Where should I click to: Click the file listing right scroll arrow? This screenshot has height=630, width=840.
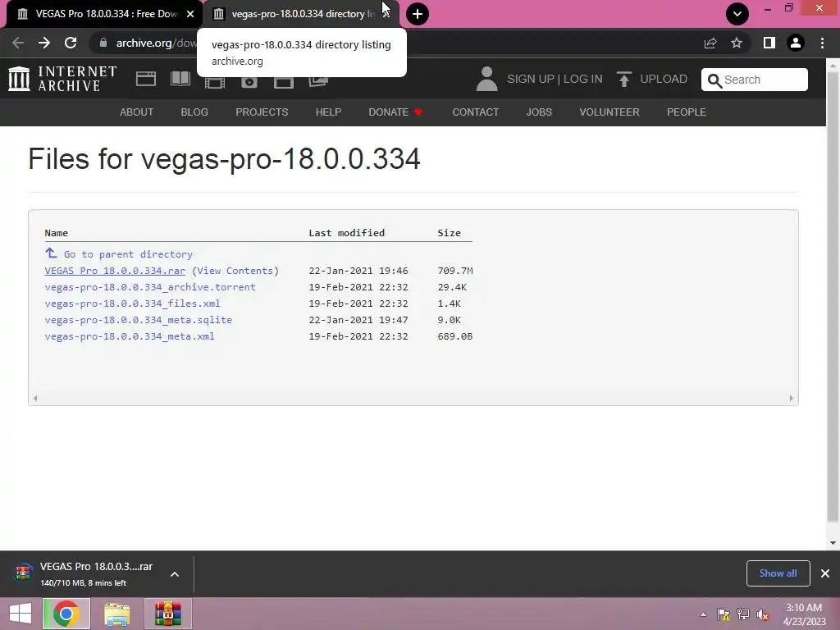[792, 398]
